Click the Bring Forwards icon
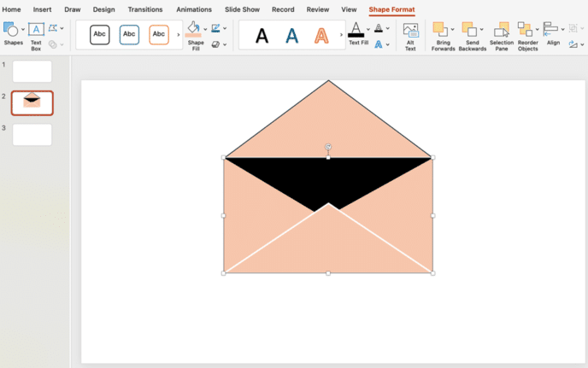This screenshot has width=588, height=368. click(440, 34)
